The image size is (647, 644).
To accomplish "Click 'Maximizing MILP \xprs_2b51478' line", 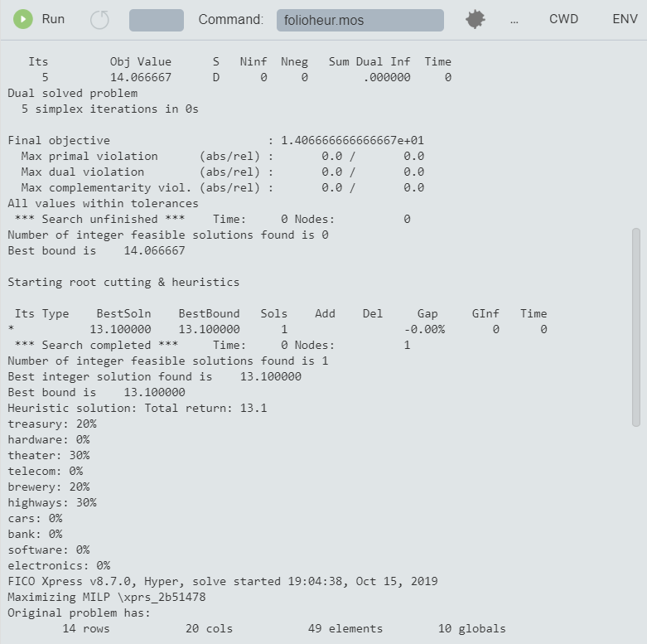I will pos(107,598).
